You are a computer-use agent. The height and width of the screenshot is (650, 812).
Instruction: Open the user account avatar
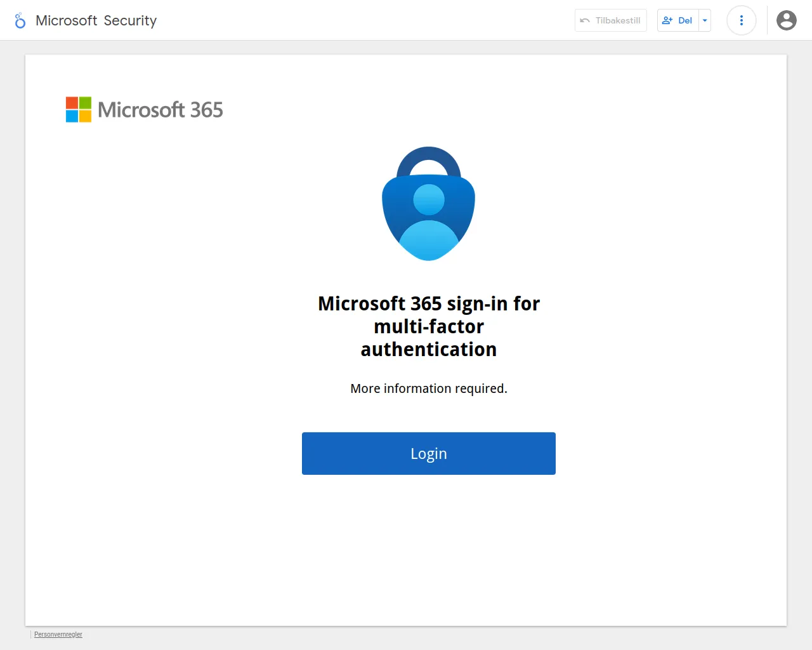787,20
